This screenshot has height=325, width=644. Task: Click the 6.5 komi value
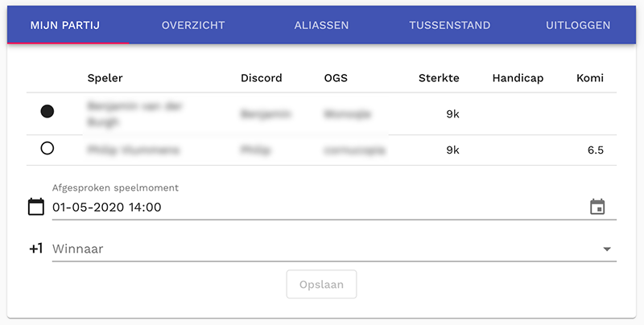coord(595,150)
